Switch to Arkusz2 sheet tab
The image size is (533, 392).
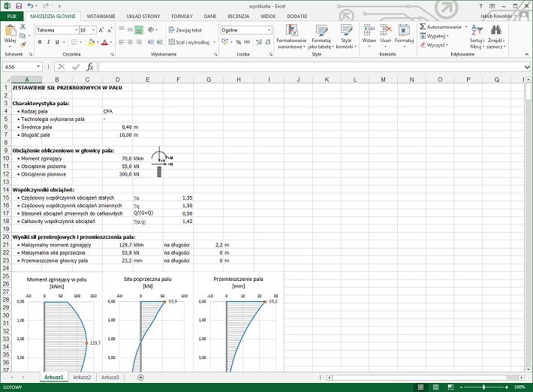pyautogui.click(x=82, y=377)
